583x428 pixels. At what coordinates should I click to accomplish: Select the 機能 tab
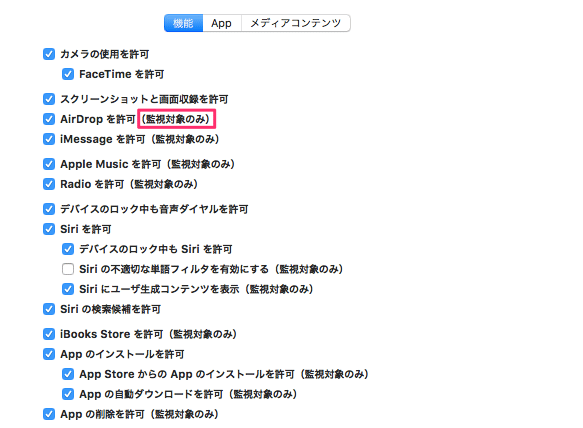pos(183,23)
